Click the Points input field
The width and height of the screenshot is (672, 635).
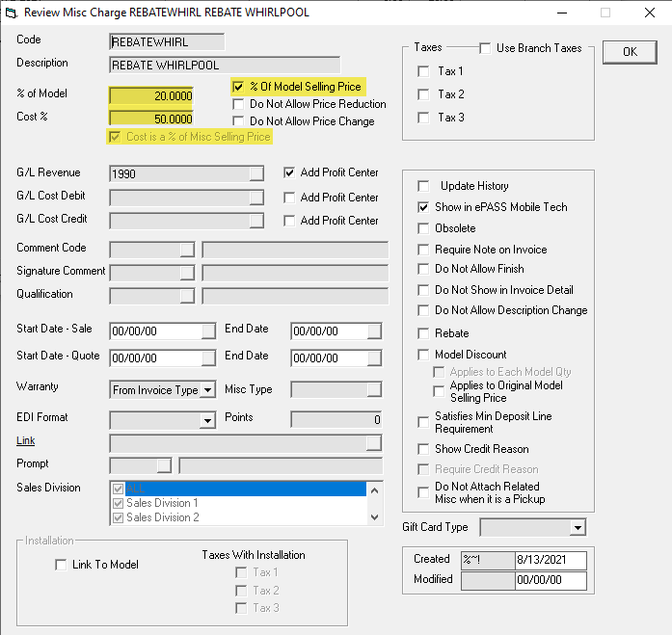(x=336, y=419)
